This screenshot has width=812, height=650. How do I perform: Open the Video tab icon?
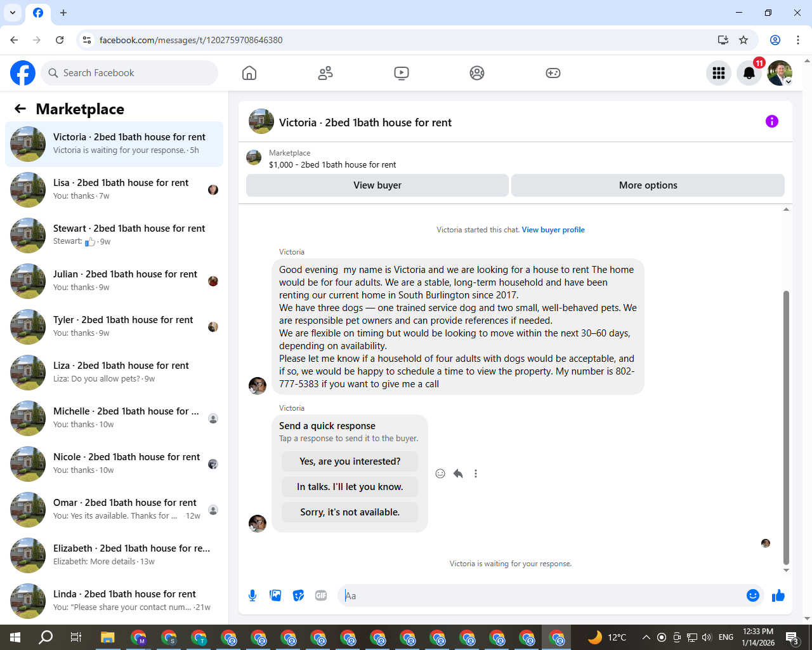(x=401, y=73)
